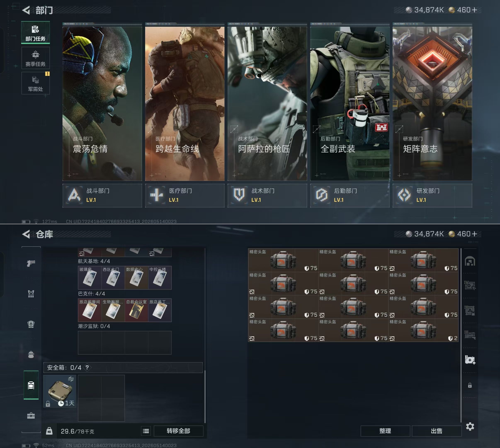Select the 总裁会议室 gold key card

(136, 310)
